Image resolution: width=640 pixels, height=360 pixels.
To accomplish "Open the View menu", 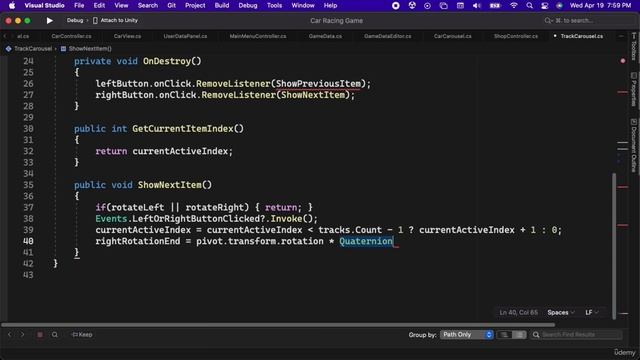I will (121, 5).
